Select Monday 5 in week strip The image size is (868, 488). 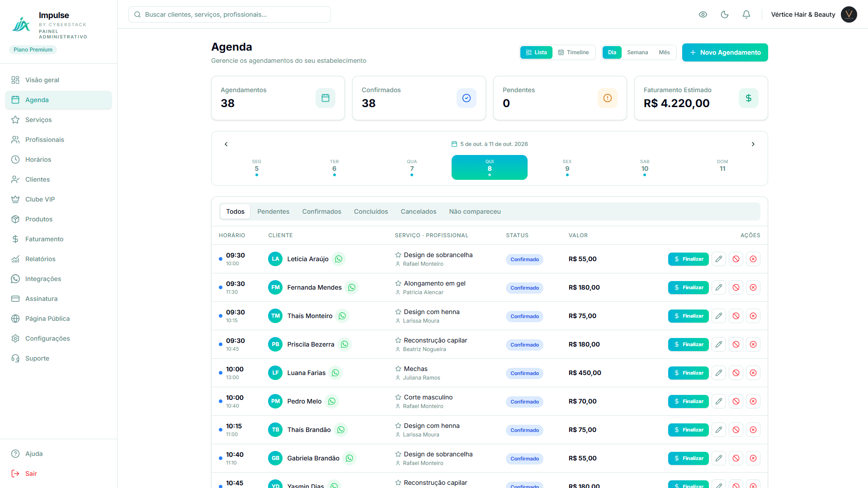(257, 167)
